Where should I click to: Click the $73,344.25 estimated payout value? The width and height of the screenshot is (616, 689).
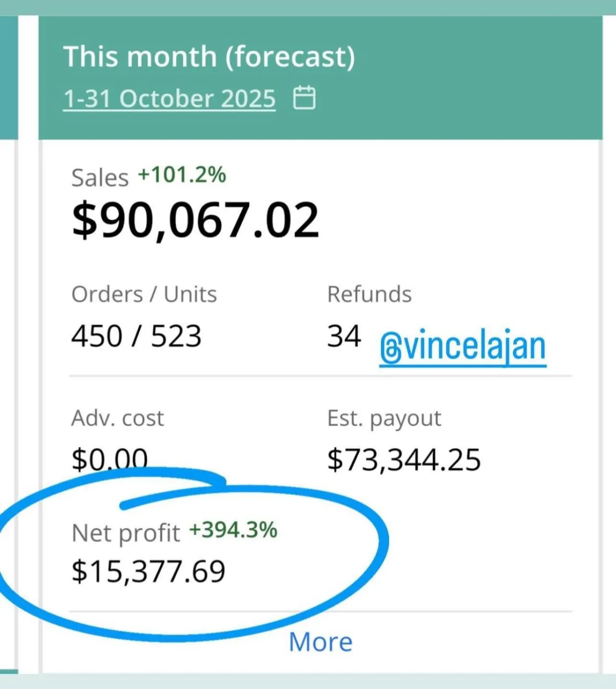[x=404, y=460]
